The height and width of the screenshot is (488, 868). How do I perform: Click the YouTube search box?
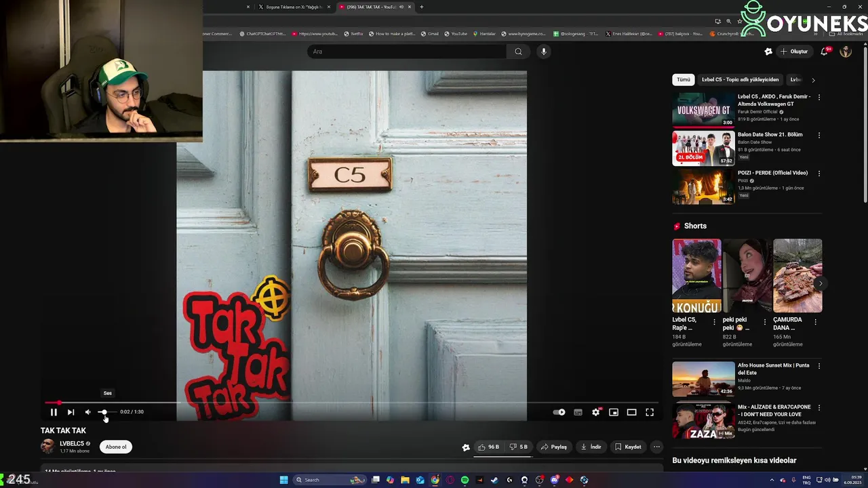coord(406,52)
